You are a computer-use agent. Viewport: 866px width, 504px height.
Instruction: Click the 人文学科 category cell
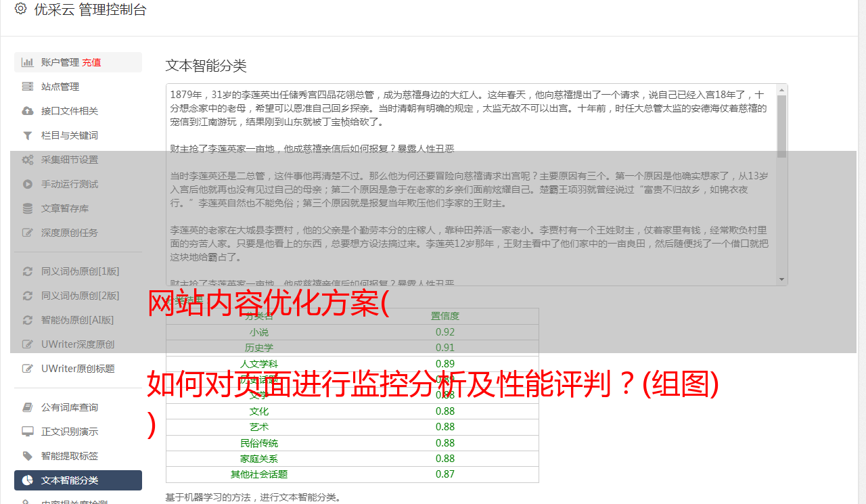pyautogui.click(x=259, y=364)
